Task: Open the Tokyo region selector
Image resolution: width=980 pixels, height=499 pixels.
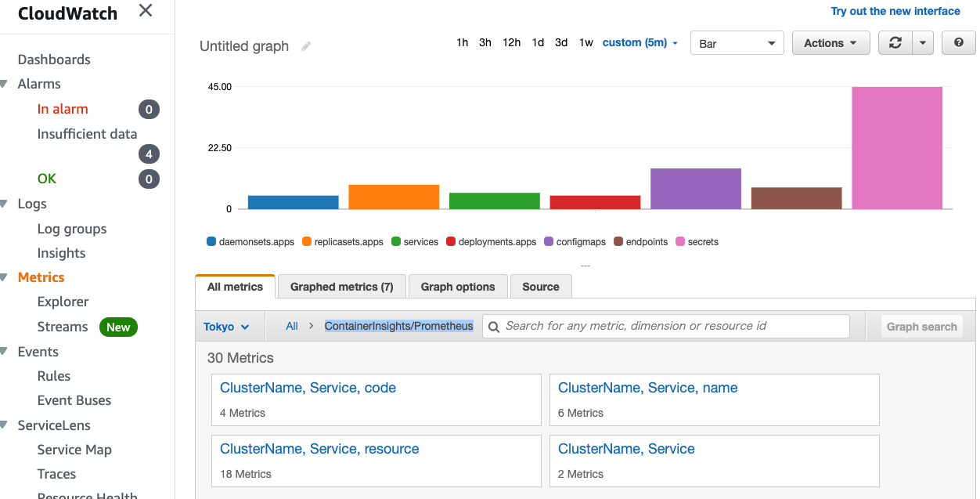Action: click(x=226, y=327)
